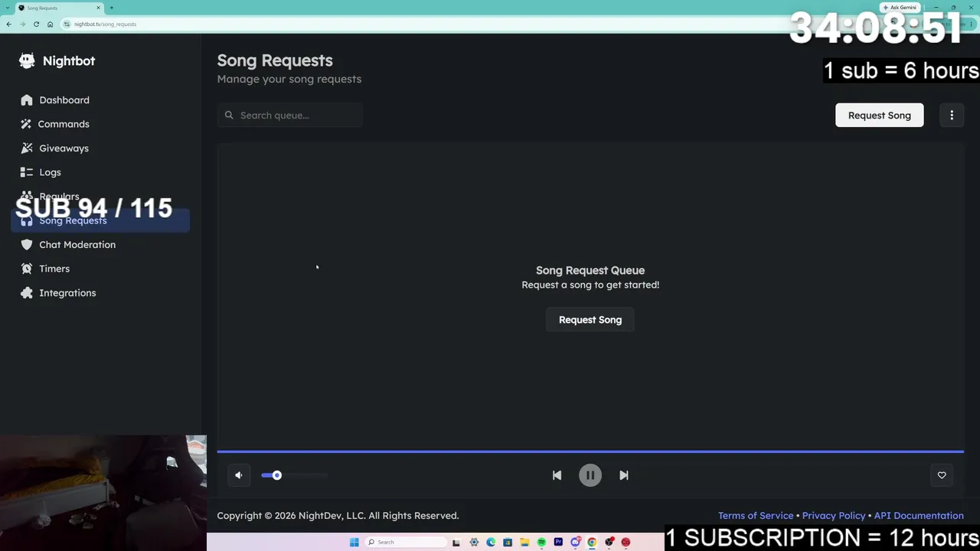Open Premiere Pro from the taskbar
The height and width of the screenshot is (551, 980).
[558, 543]
